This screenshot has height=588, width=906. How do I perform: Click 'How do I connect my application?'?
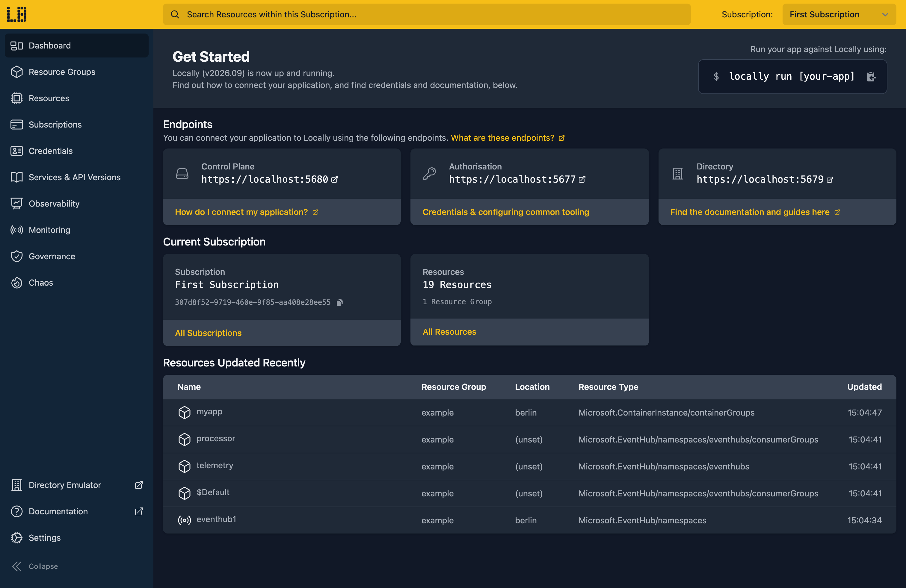tap(246, 212)
